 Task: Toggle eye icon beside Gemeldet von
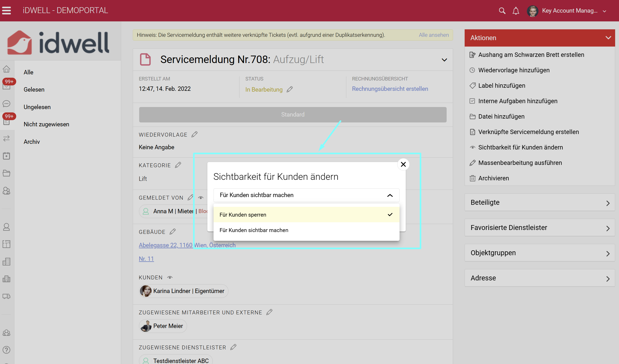click(x=201, y=198)
